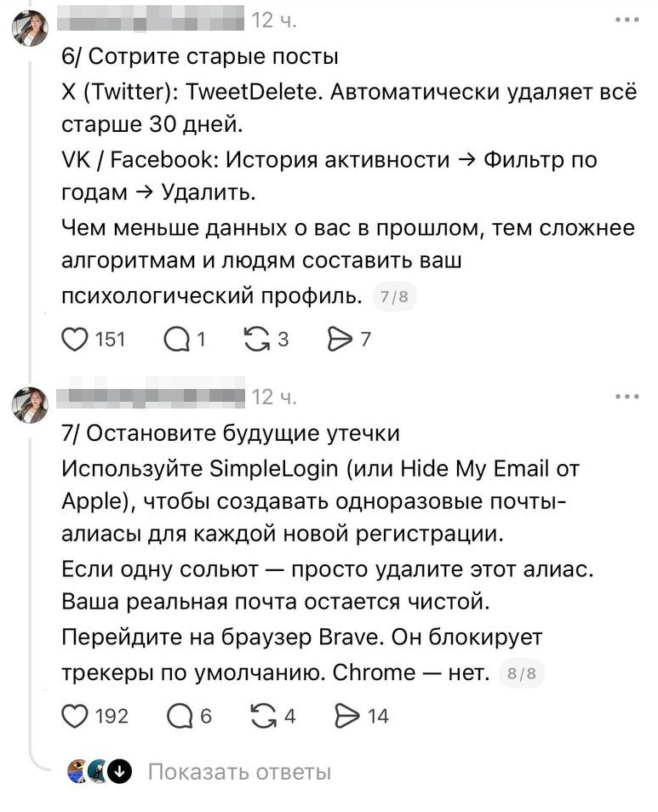Open more options for post 6/
This screenshot has width=658, height=812.
[626, 18]
